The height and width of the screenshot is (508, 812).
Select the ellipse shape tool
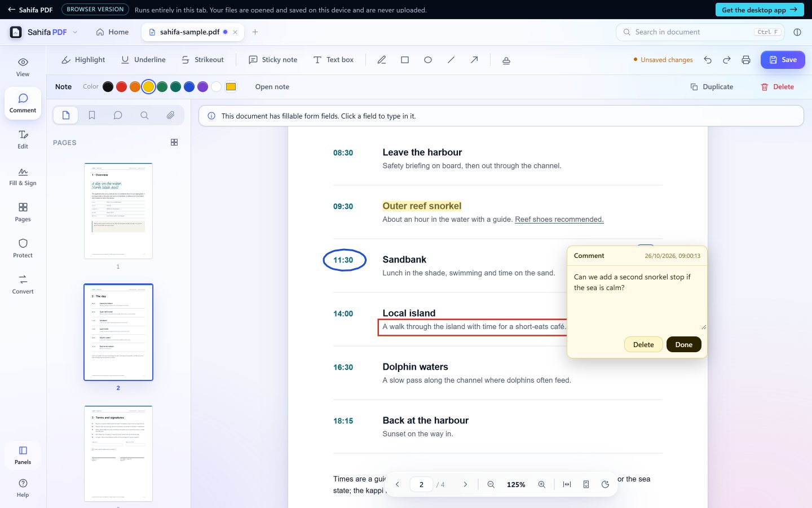(x=428, y=60)
